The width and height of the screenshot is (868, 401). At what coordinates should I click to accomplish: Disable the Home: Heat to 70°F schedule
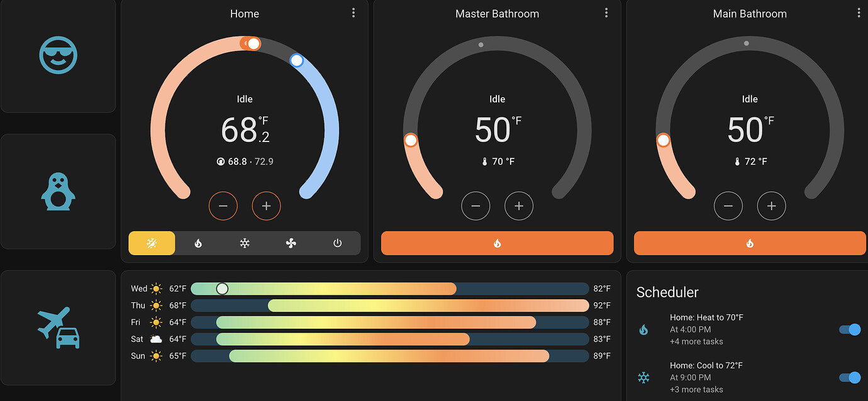(x=850, y=329)
